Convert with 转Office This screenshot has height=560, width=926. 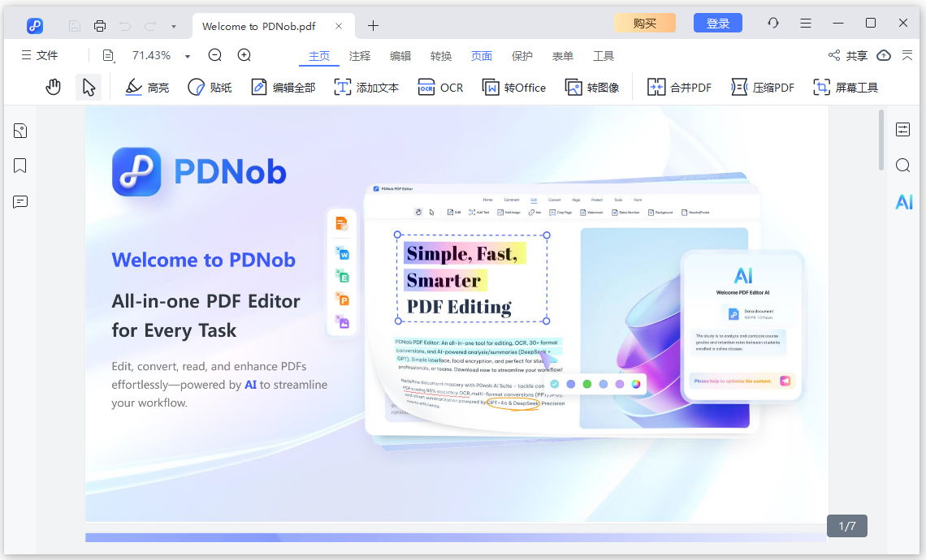(x=513, y=88)
